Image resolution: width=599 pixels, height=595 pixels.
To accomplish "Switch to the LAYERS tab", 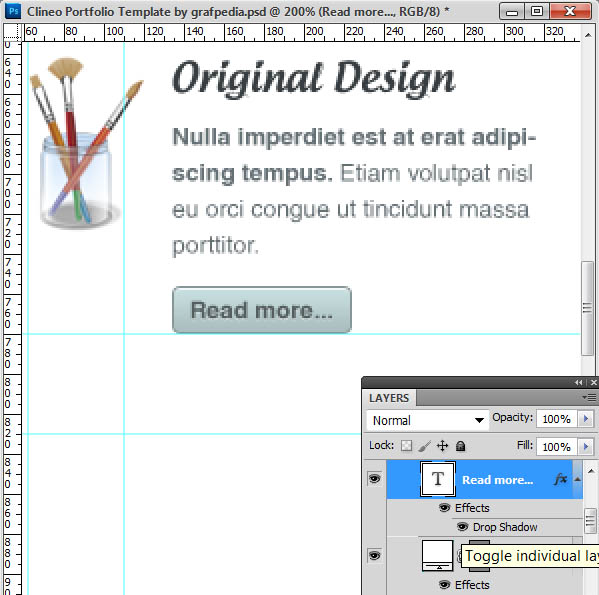I will coord(389,398).
